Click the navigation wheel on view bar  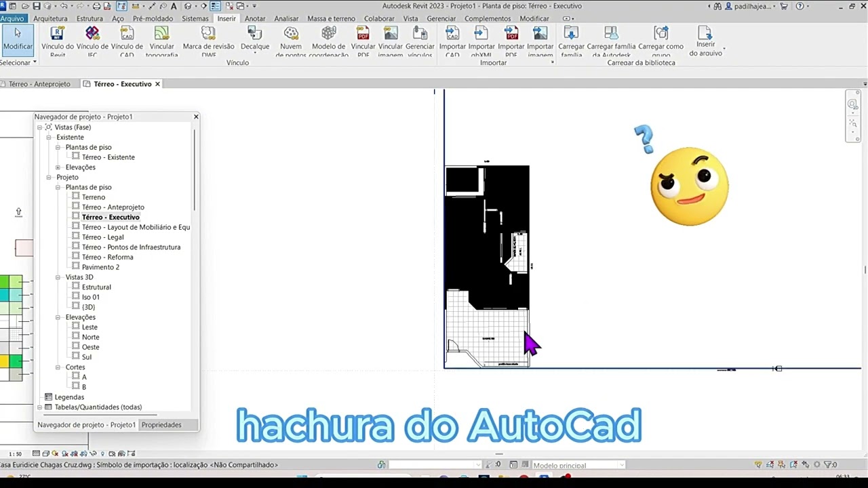[x=854, y=104]
